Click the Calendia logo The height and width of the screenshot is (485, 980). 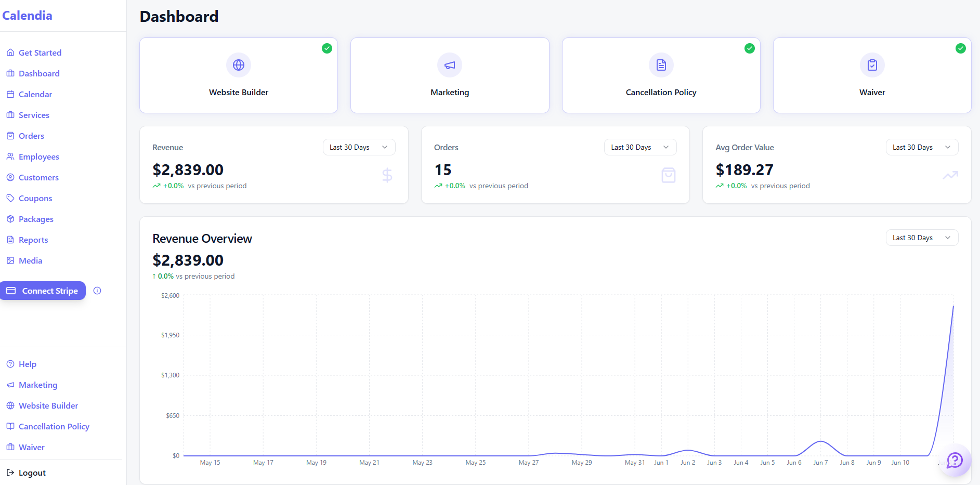(27, 16)
